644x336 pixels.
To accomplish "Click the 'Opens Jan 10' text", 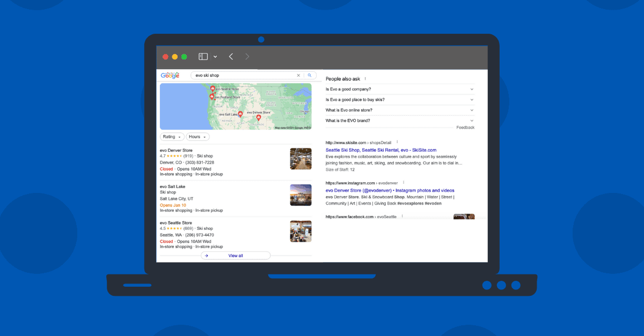I will pyautogui.click(x=173, y=205).
